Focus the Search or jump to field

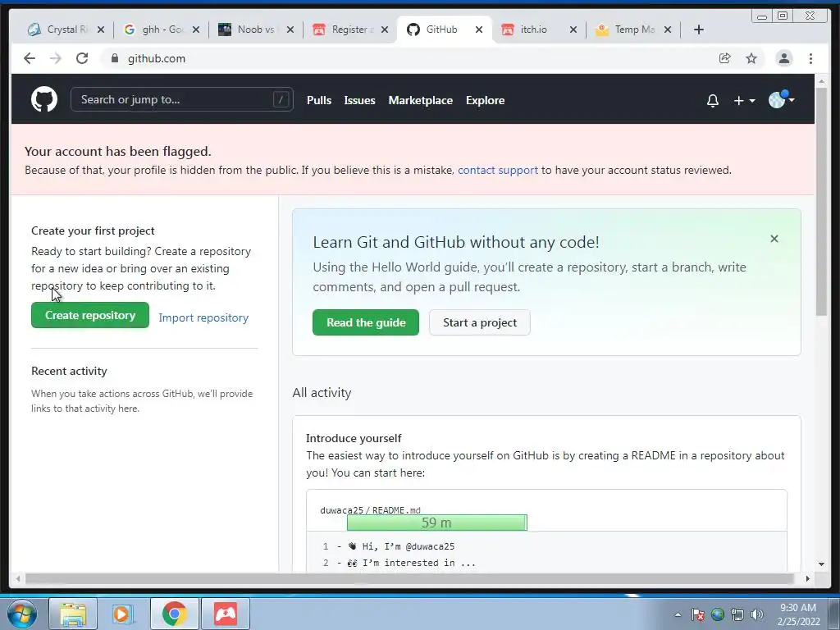click(x=181, y=99)
